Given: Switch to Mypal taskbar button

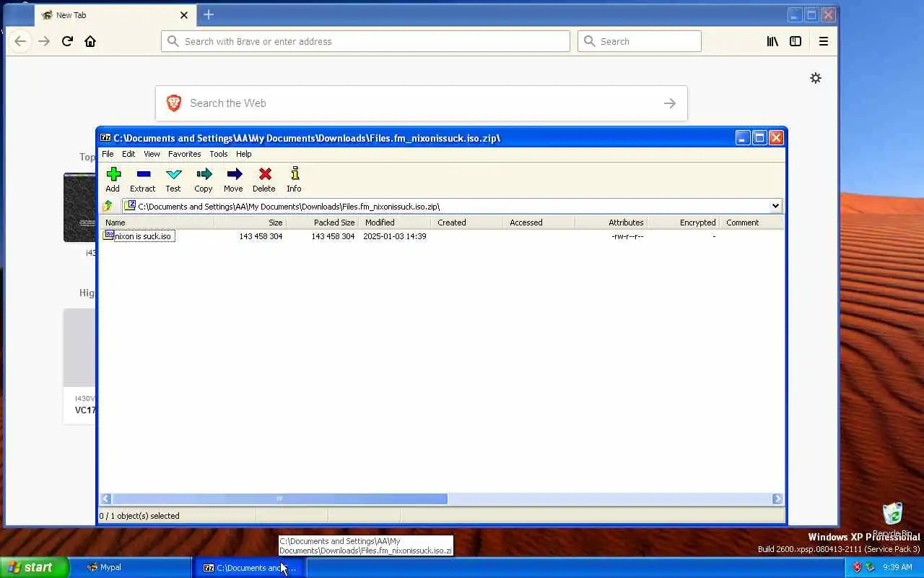Looking at the screenshot, I should coord(135,567).
